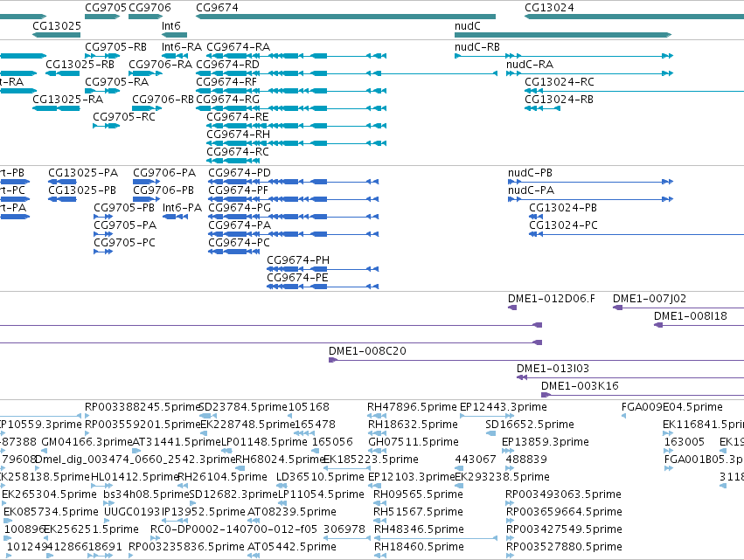Click BAC label DME1-012D06.F
This screenshot has height=560, width=744.
(552, 299)
